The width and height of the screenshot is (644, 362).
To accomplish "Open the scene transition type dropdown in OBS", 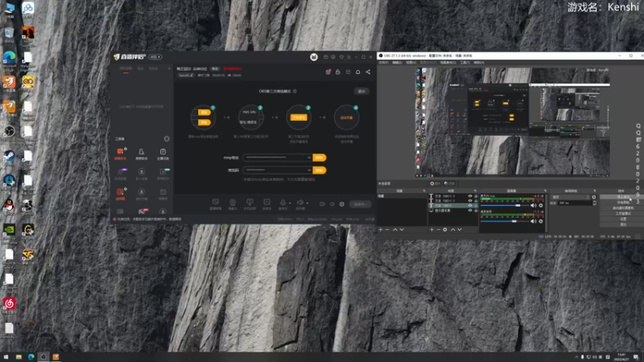I will click(571, 197).
